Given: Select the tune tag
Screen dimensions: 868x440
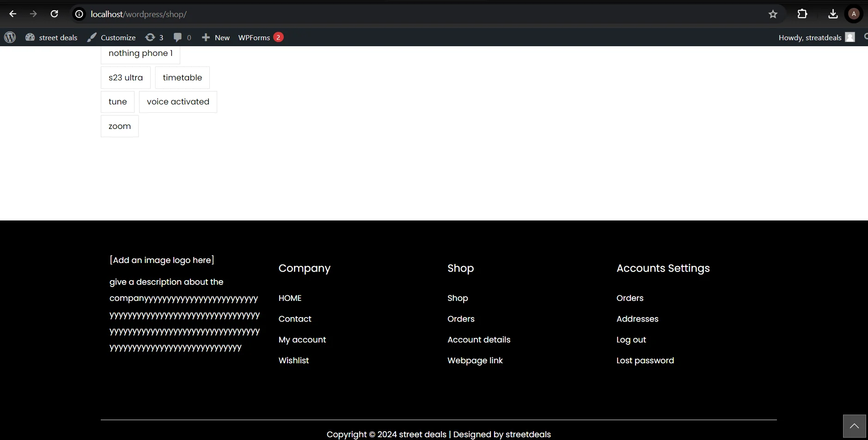Looking at the screenshot, I should 118,102.
